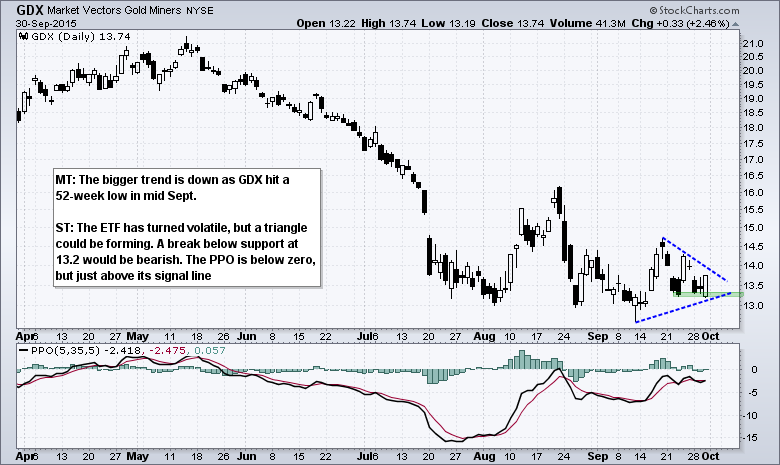Screen dimensions: 780x465
Task: Open the © StockCharts.com link
Action: pyautogui.click(x=694, y=10)
